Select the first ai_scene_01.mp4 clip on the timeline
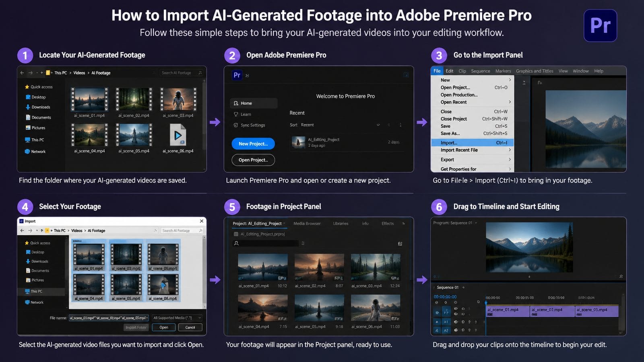The height and width of the screenshot is (362, 644). click(x=508, y=311)
